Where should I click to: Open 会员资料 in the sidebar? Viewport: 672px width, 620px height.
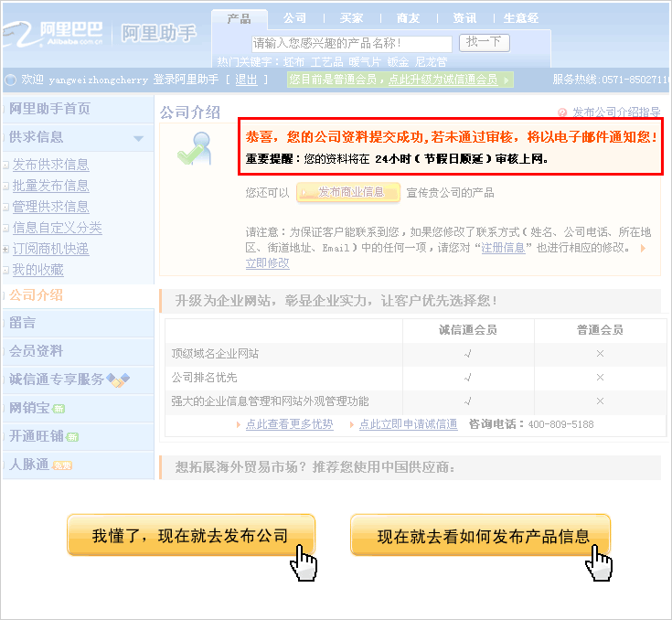point(36,351)
